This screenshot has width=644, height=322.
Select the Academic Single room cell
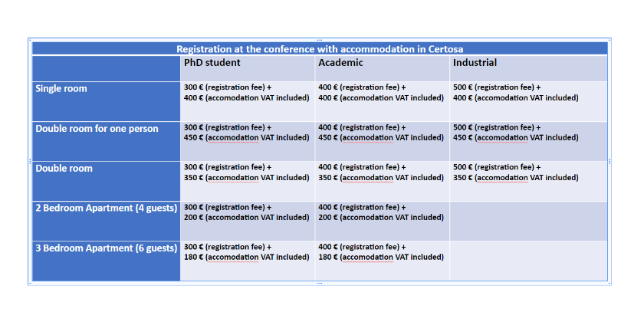click(382, 101)
